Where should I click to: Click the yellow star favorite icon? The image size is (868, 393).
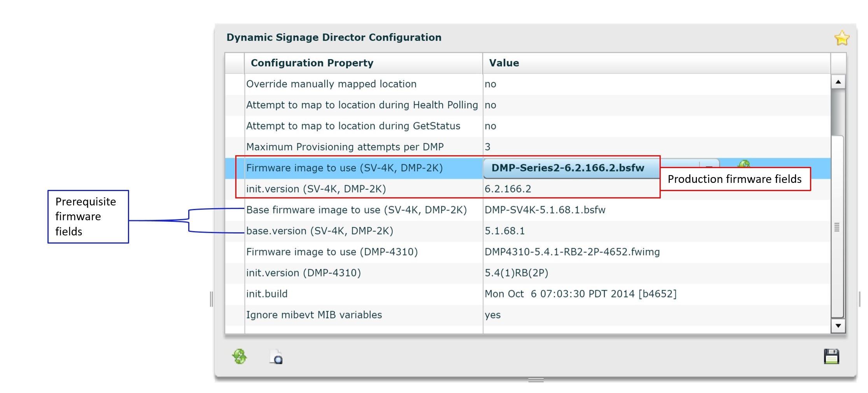click(842, 38)
